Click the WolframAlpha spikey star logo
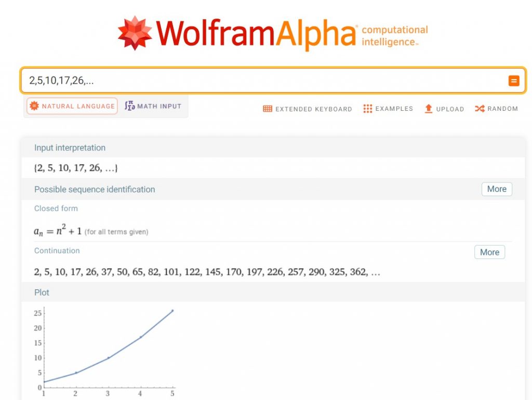Image resolution: width=532 pixels, height=400 pixels. tap(135, 33)
